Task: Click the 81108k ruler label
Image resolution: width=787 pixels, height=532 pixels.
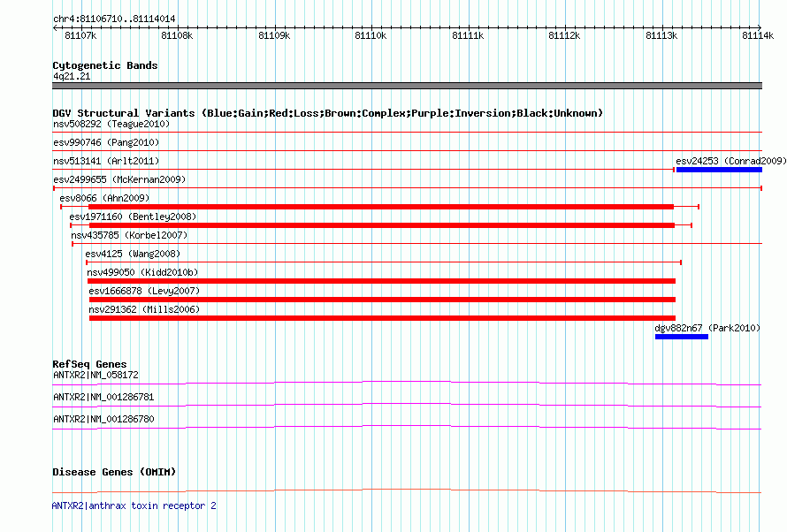Action: (177, 35)
